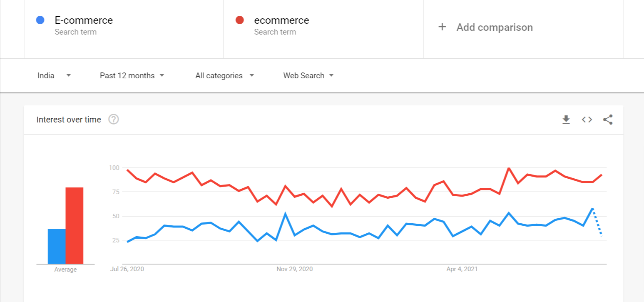Expand the Past 12 months dropdown
This screenshot has width=644, height=302.
pyautogui.click(x=132, y=75)
